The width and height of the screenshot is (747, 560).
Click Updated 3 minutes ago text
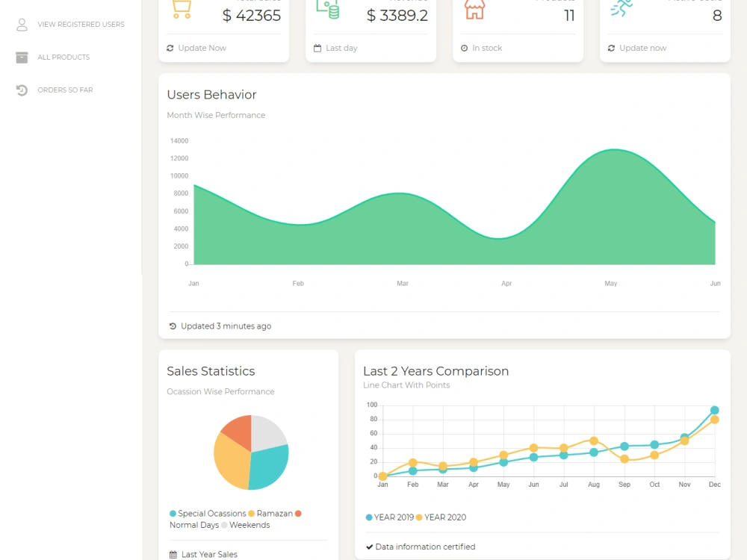click(226, 326)
